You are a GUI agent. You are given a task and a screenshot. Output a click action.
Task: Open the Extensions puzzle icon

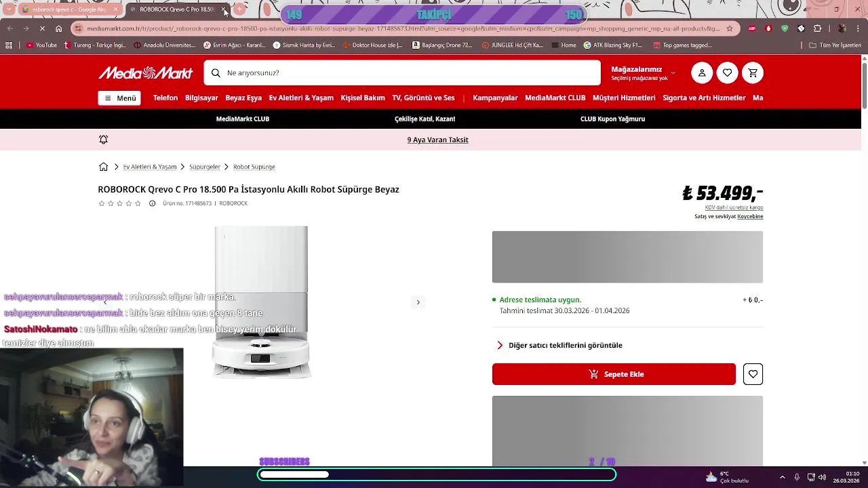click(x=817, y=28)
